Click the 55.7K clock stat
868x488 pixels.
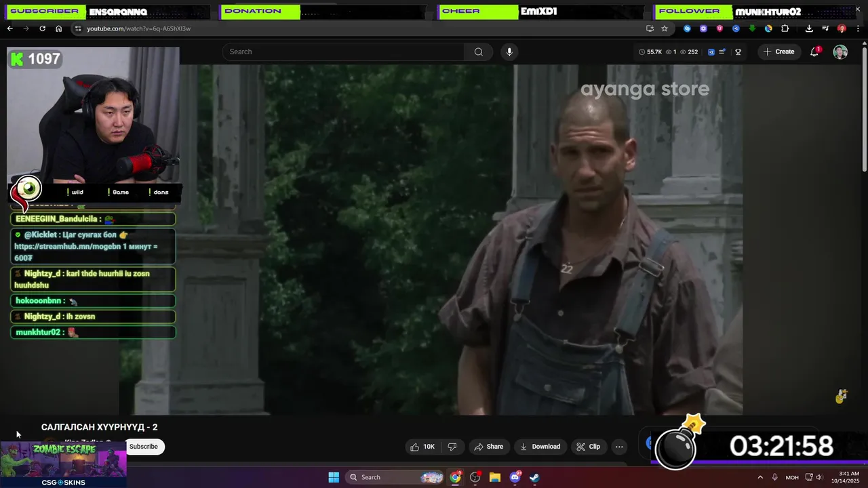pyautogui.click(x=650, y=52)
